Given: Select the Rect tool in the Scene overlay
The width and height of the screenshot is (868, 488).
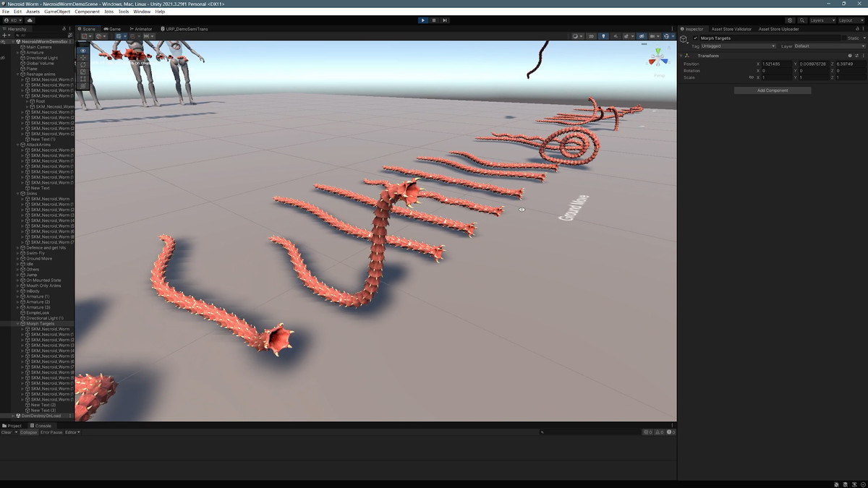Looking at the screenshot, I should coord(83,79).
